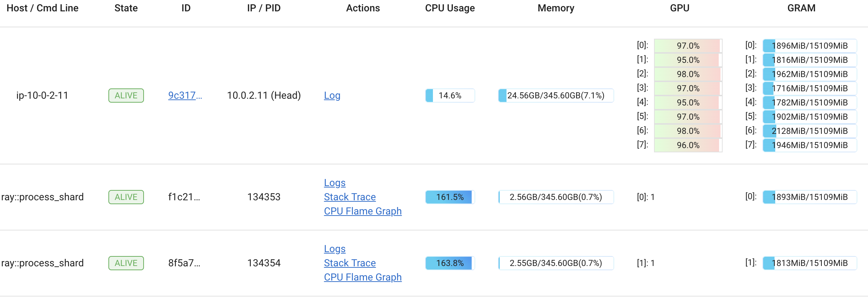Open CPU Flame Graph for PID 134353
This screenshot has width=868, height=299.
click(x=363, y=211)
